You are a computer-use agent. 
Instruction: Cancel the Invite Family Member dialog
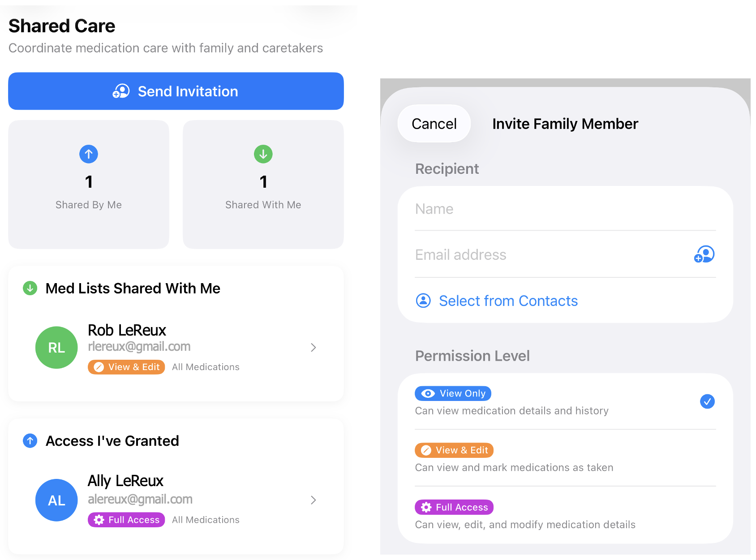[434, 124]
